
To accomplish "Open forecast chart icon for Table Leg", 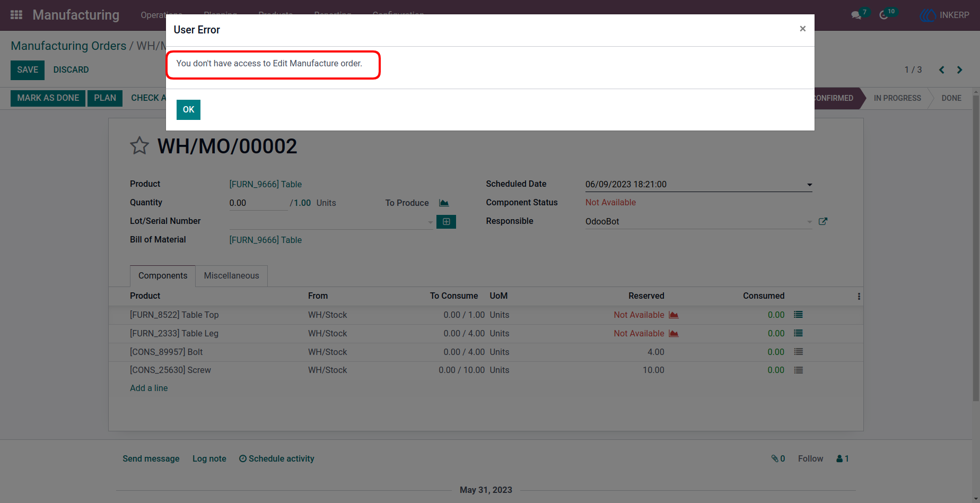I will coord(673,333).
